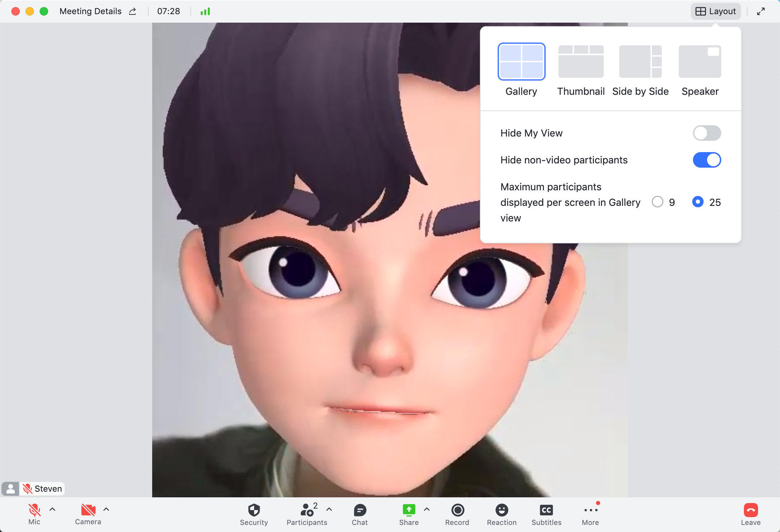
Task: Leave the meeting
Action: 751,515
